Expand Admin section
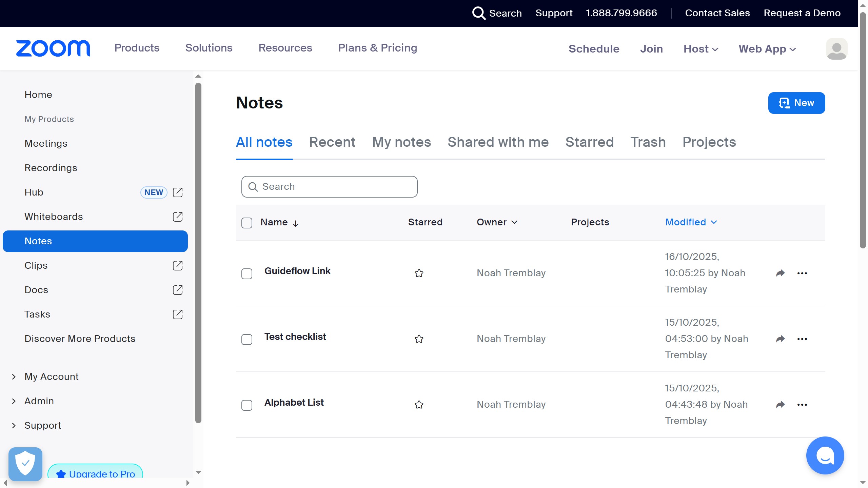The width and height of the screenshot is (868, 488). (x=14, y=401)
